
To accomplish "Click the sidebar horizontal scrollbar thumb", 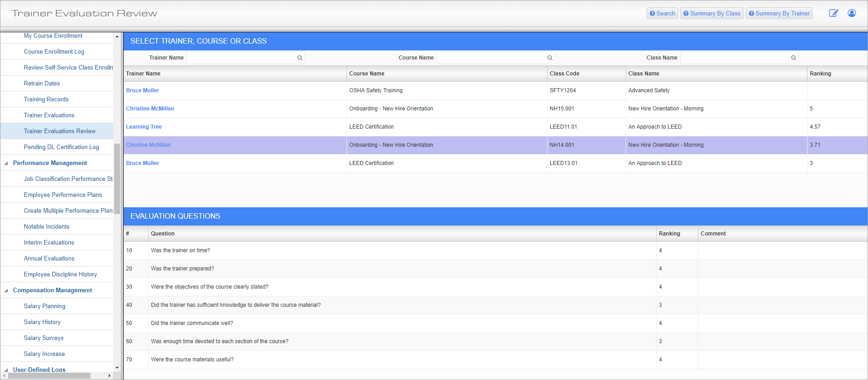I will (48, 375).
